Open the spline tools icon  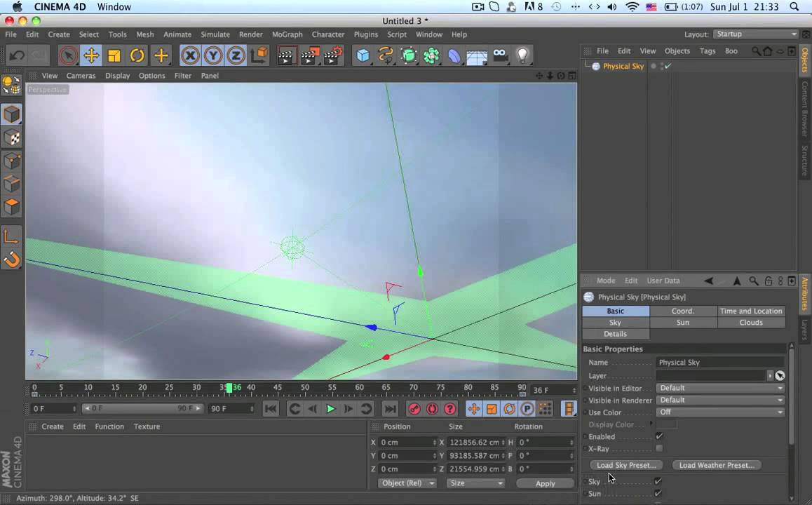coord(386,55)
